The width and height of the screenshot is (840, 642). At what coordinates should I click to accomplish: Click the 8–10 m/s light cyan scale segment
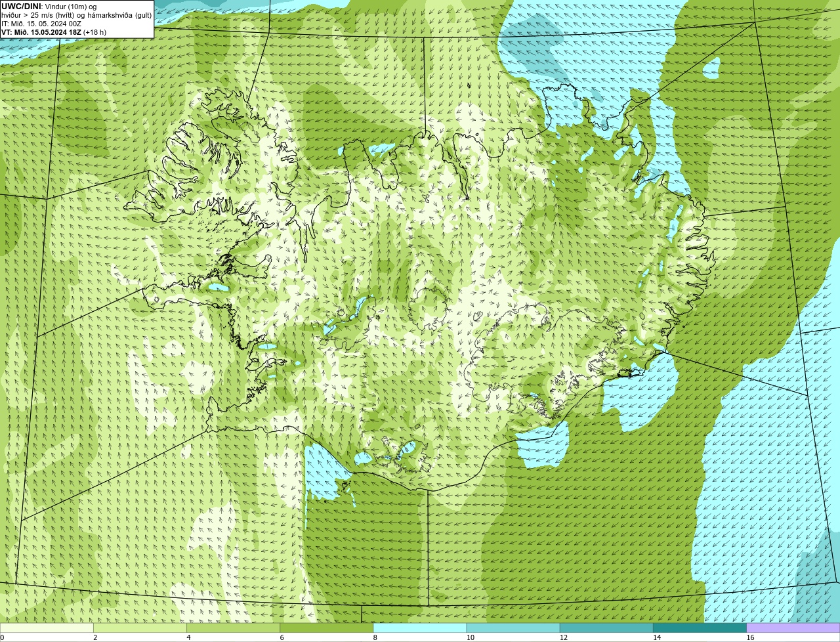(x=420, y=628)
